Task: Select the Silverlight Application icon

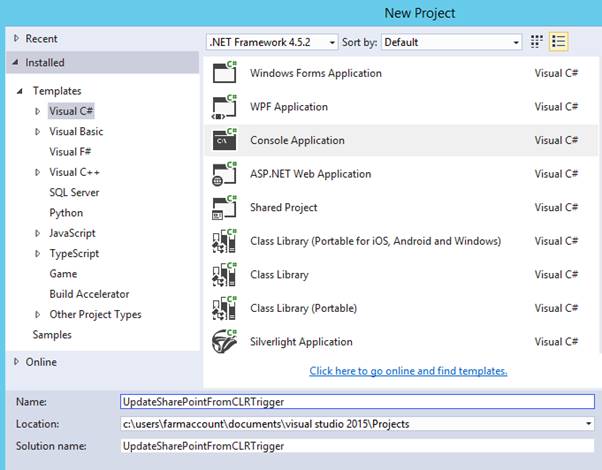Action: coord(224,341)
